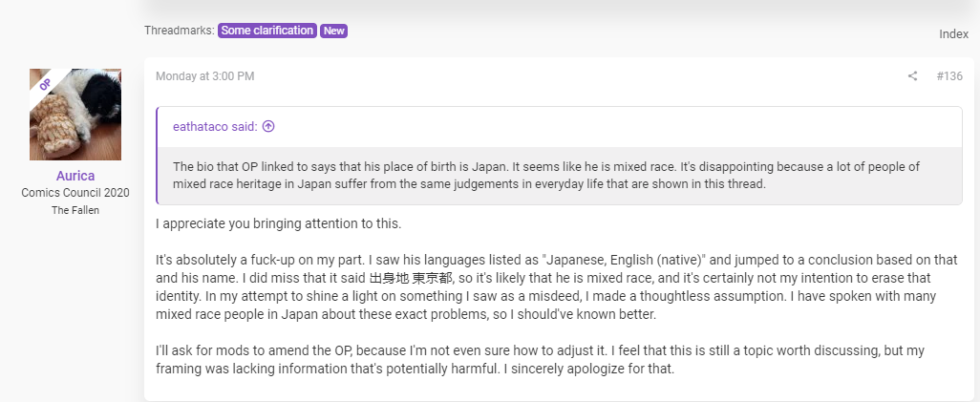Expand the quoted eathataco text block
The height and width of the screenshot is (402, 980).
pos(560,176)
